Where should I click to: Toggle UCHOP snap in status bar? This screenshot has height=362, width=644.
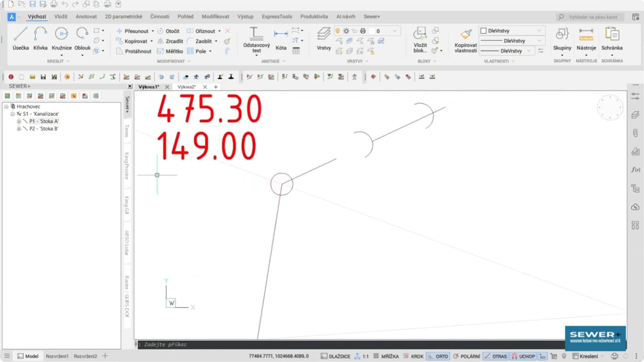point(523,356)
